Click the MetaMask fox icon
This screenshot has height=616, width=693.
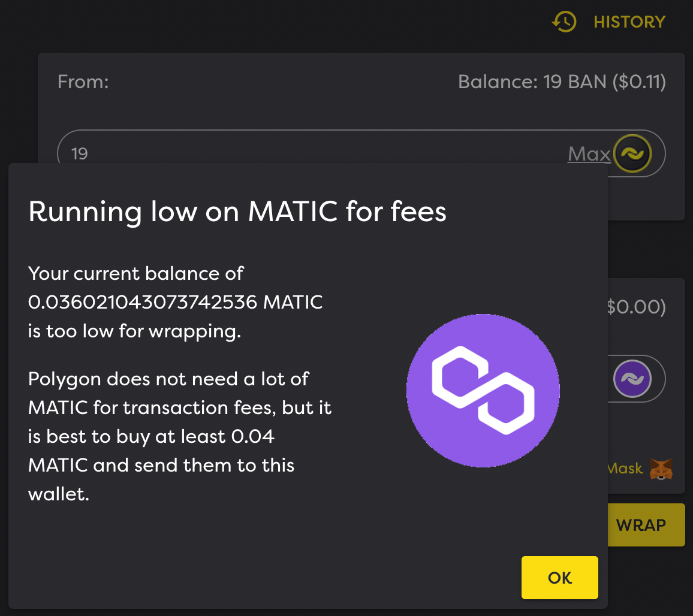(x=661, y=469)
